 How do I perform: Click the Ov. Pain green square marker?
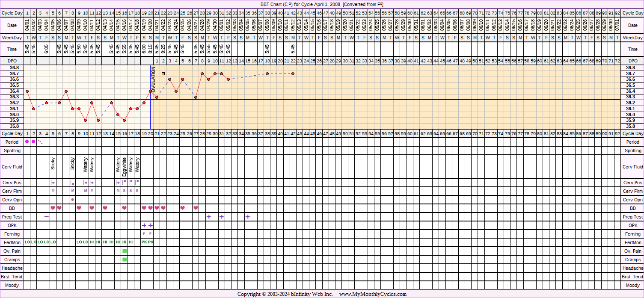pos(125,251)
